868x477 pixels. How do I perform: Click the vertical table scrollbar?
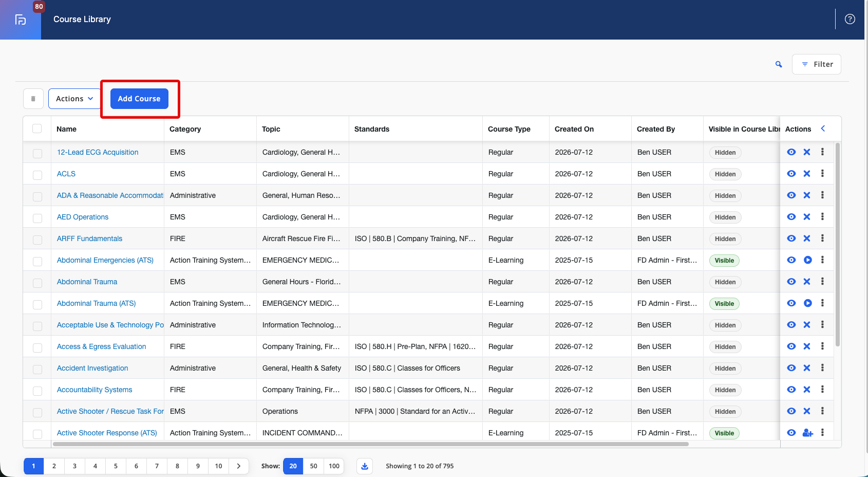click(x=838, y=245)
